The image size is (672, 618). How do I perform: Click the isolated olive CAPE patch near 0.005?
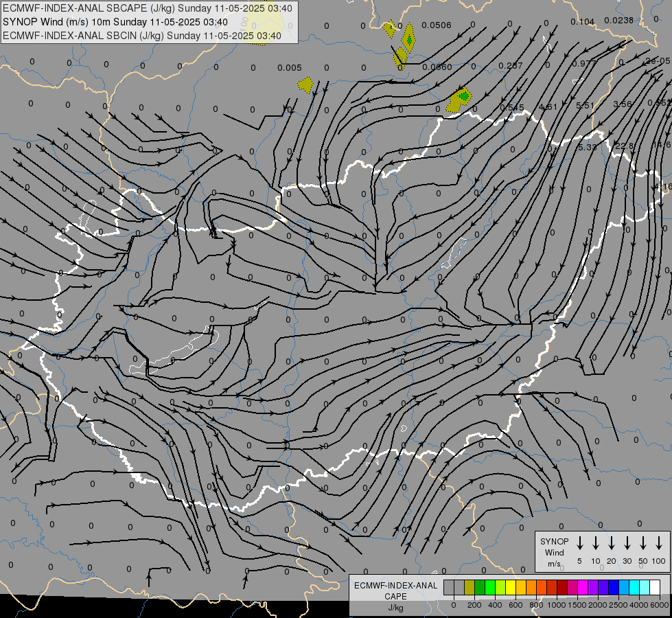[305, 85]
